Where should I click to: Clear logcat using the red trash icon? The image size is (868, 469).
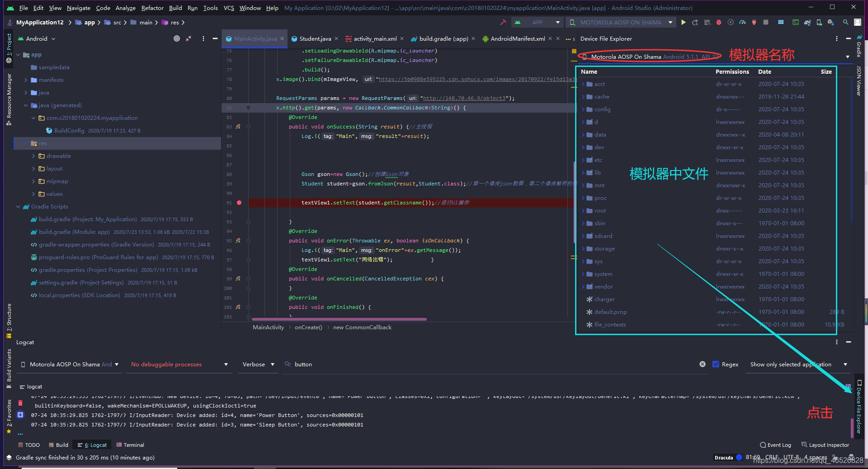click(20, 403)
